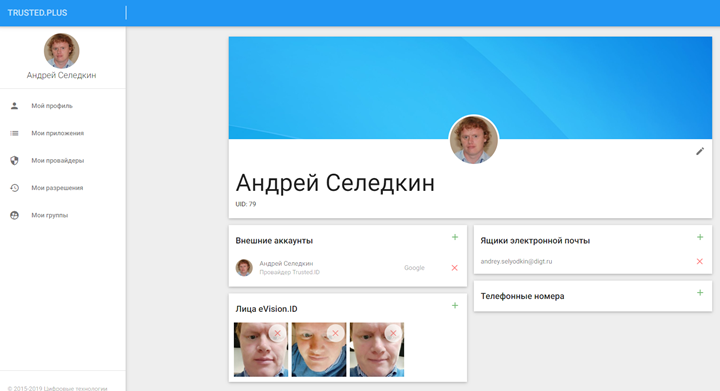This screenshot has width=720, height=391.
Task: Click the large profile avatar on banner
Action: [x=473, y=140]
